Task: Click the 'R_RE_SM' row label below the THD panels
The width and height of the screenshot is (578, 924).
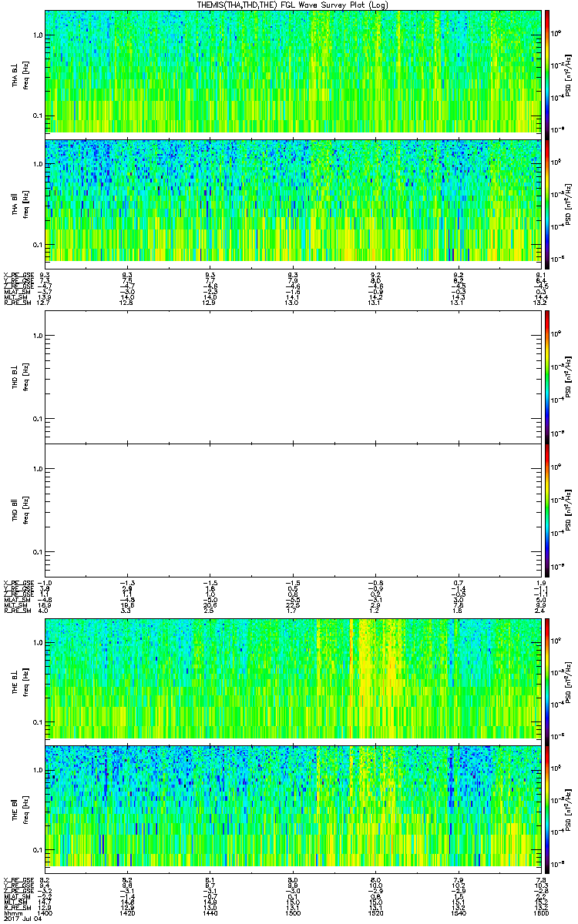Action: pos(16,611)
